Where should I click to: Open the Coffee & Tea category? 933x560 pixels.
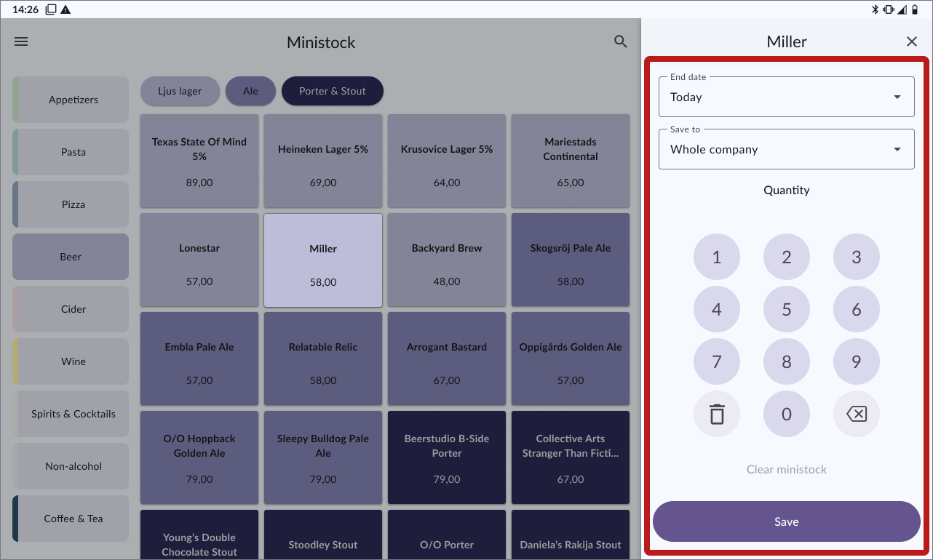coord(71,519)
